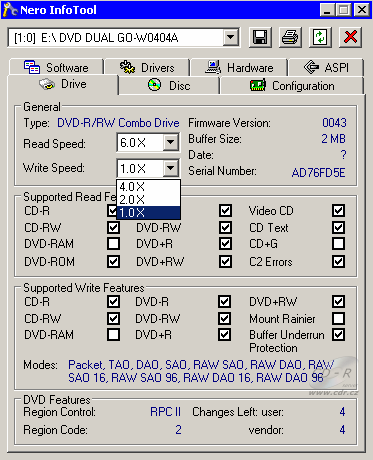
Task: Toggle CD-R write feature checkbox
Action: coord(113,302)
